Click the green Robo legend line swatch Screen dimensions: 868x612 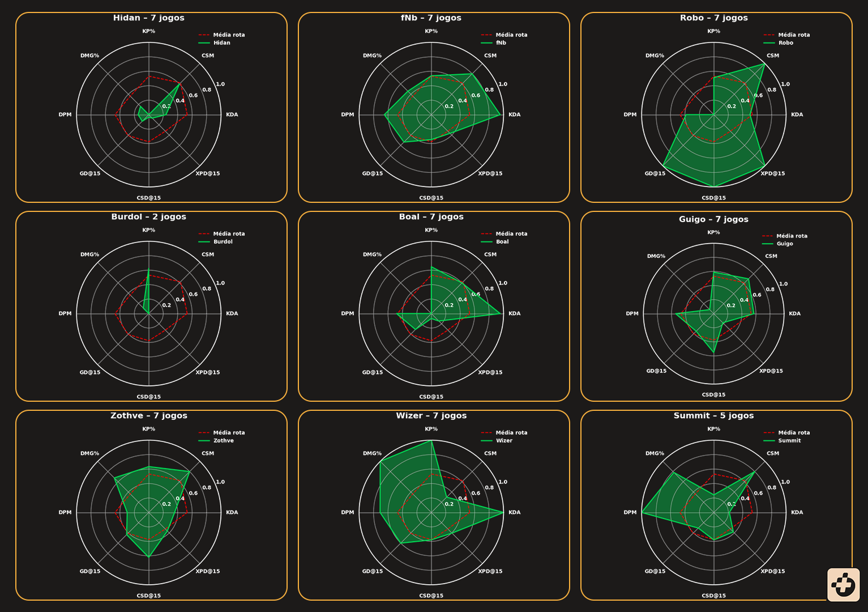[x=768, y=43]
